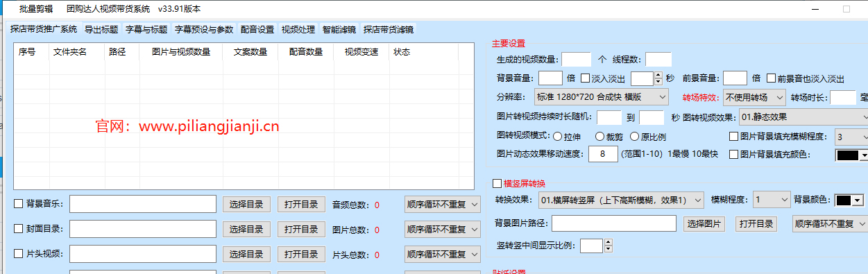Viewport: 868px width, 274px height.
Task: Click 打开目录 for 片头视频
Action: (301, 254)
